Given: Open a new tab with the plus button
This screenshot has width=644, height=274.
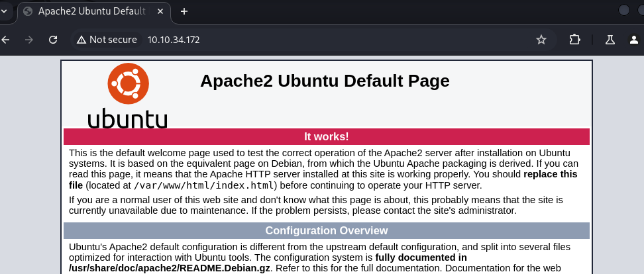Looking at the screenshot, I should [x=184, y=11].
